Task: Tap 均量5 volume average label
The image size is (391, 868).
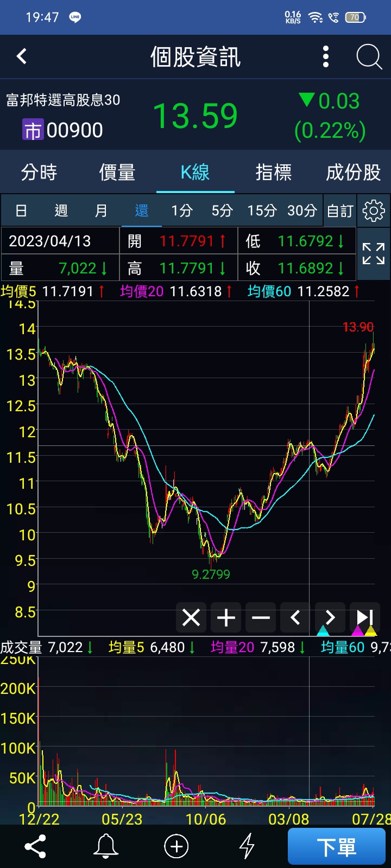Action: (127, 647)
